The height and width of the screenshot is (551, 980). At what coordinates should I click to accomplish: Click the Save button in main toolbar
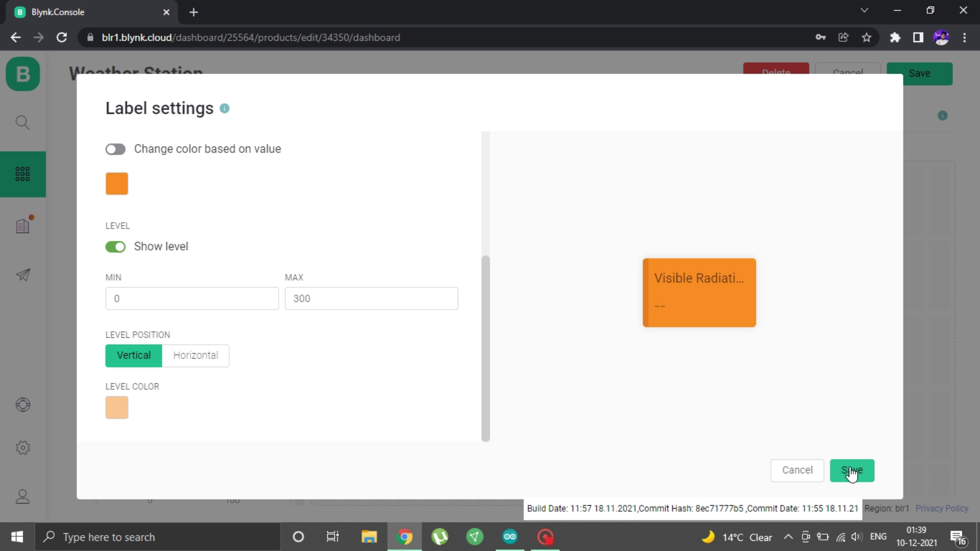920,73
